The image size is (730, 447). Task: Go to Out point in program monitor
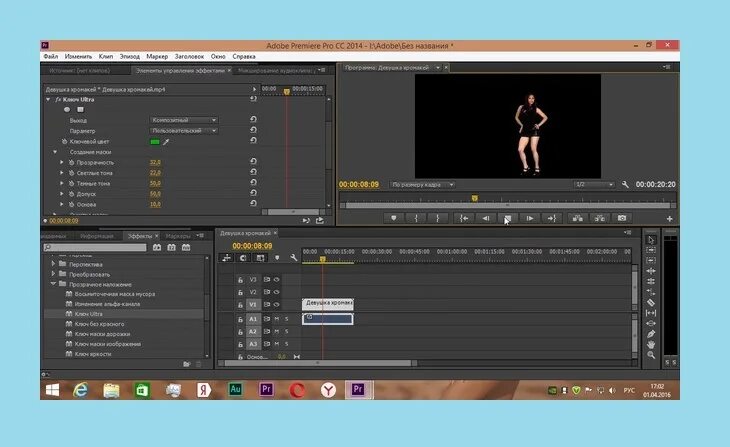pyautogui.click(x=552, y=218)
